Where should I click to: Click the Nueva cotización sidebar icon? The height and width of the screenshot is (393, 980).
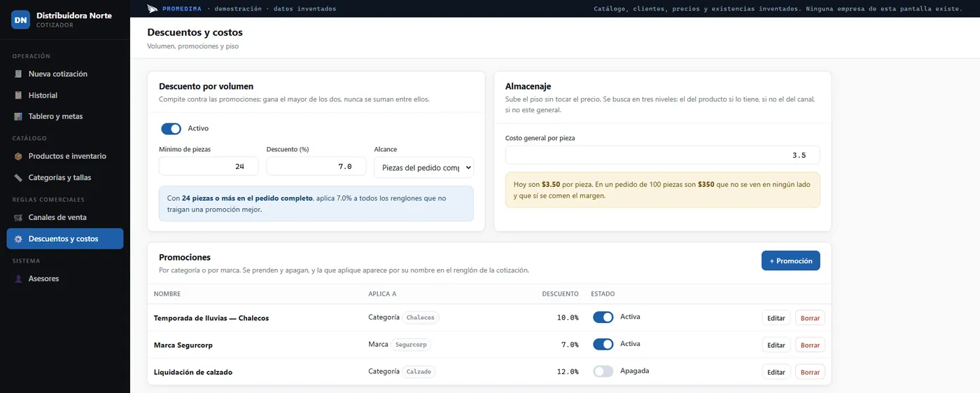(18, 74)
